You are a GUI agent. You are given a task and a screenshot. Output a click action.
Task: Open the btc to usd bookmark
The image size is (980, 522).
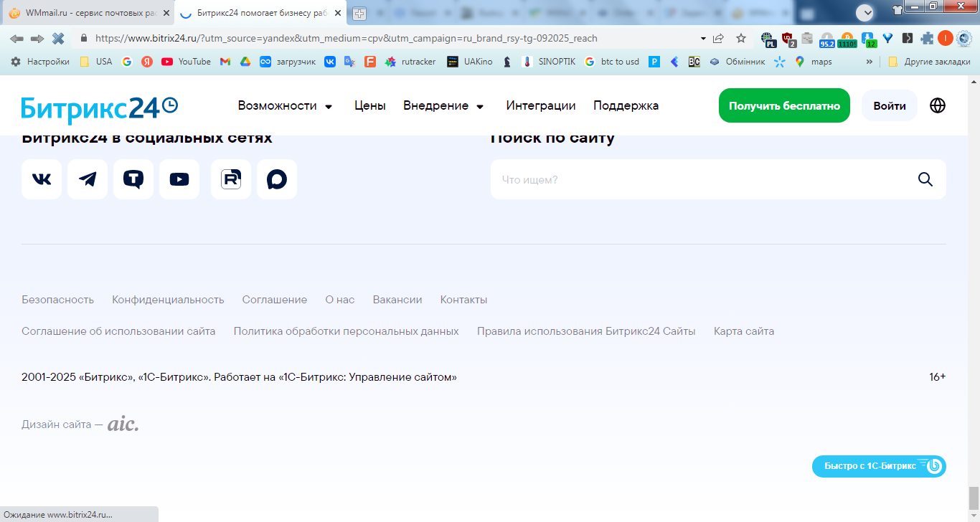click(x=612, y=62)
